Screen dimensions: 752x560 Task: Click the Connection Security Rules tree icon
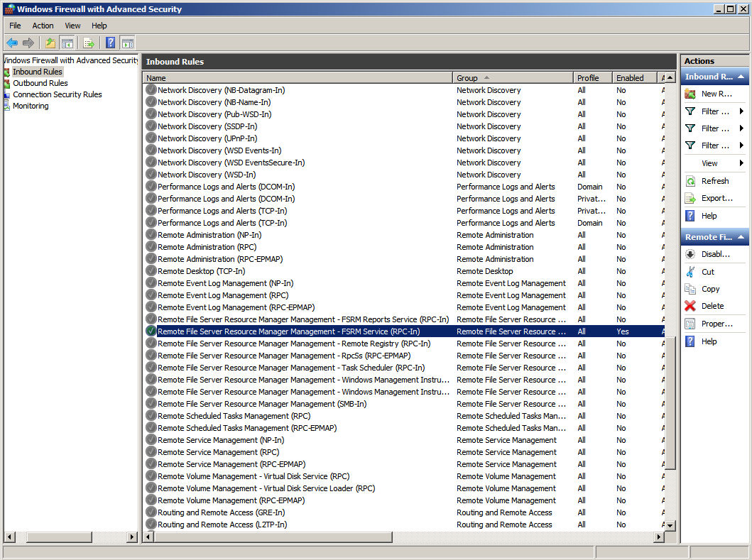pyautogui.click(x=6, y=94)
